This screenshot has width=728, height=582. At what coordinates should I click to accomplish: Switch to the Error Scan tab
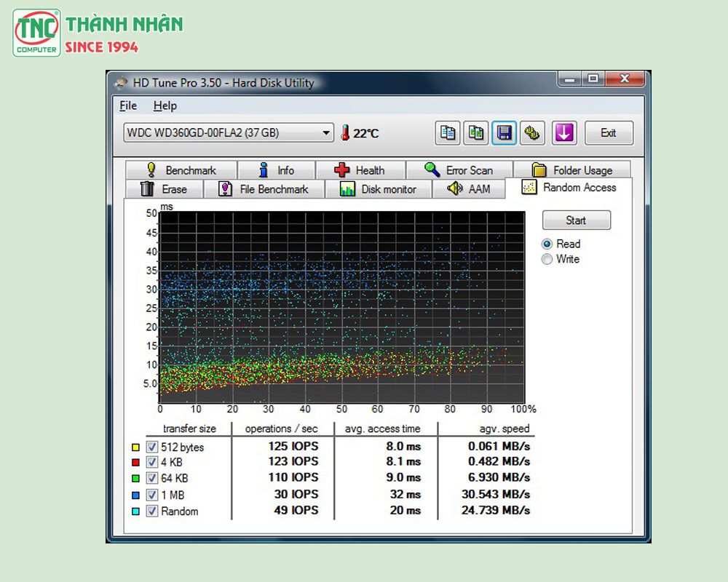coord(459,170)
